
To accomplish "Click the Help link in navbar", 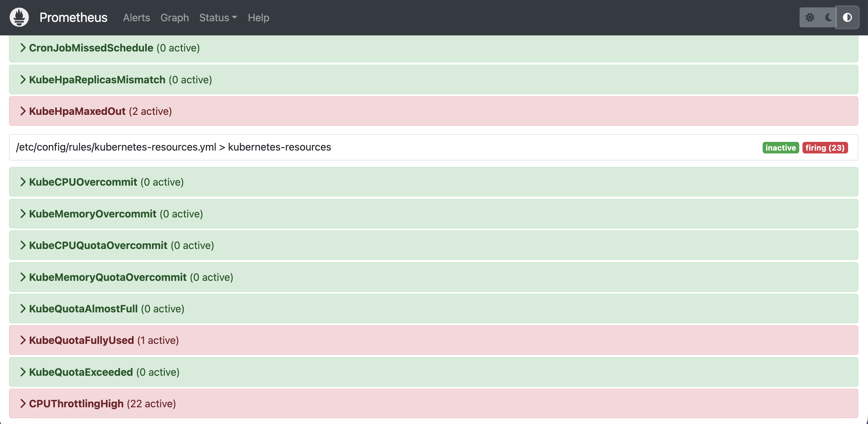I will [x=259, y=18].
